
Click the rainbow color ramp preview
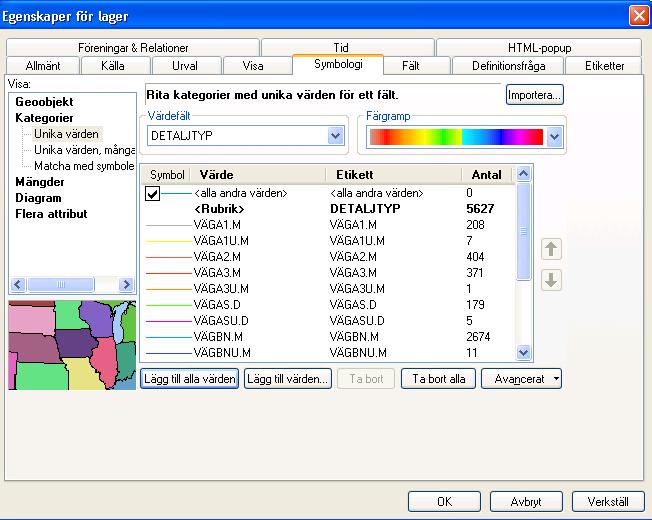pyautogui.click(x=456, y=137)
